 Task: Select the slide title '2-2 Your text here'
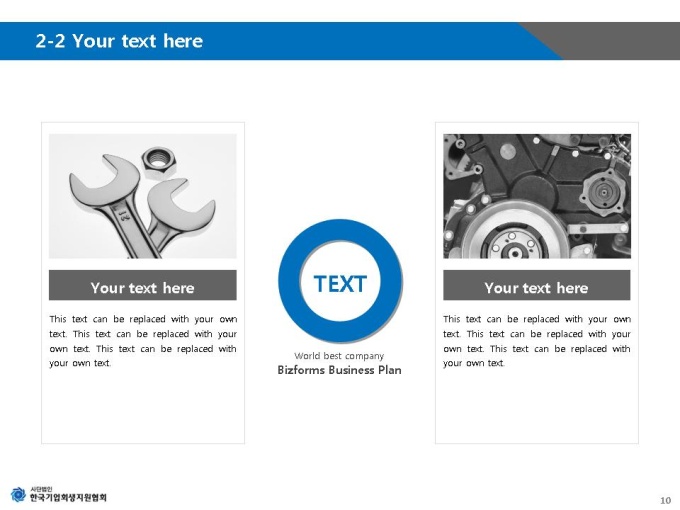tap(119, 41)
